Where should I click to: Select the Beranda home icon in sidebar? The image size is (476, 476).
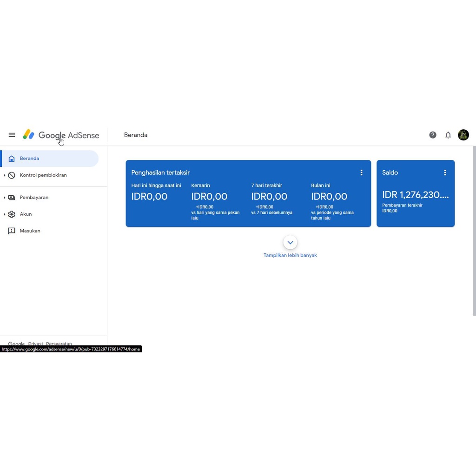click(x=11, y=158)
